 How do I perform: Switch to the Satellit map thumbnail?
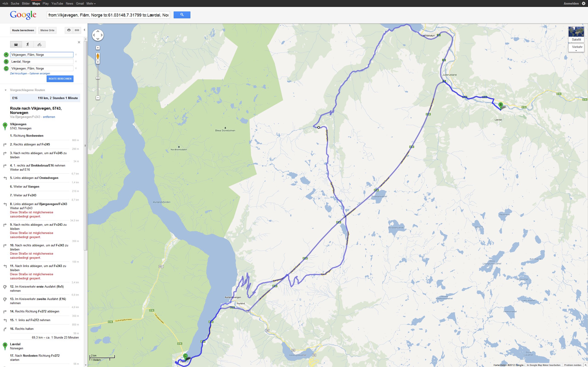tap(576, 34)
